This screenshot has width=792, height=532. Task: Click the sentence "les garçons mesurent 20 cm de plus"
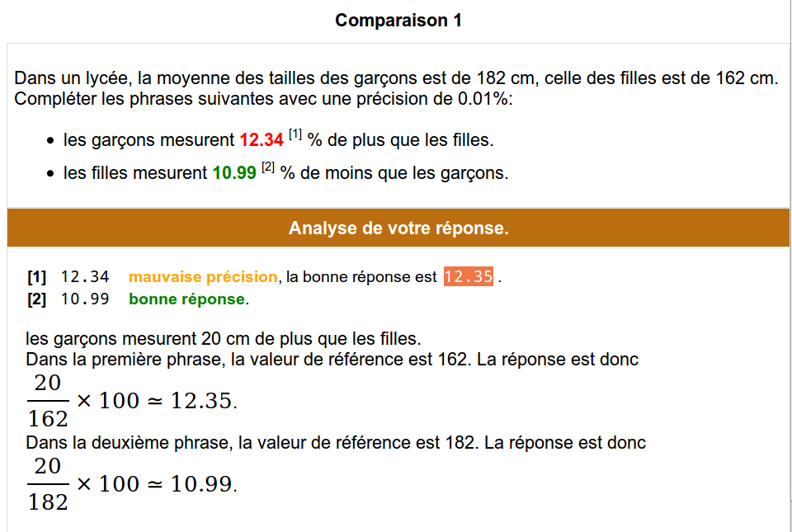pyautogui.click(x=224, y=338)
